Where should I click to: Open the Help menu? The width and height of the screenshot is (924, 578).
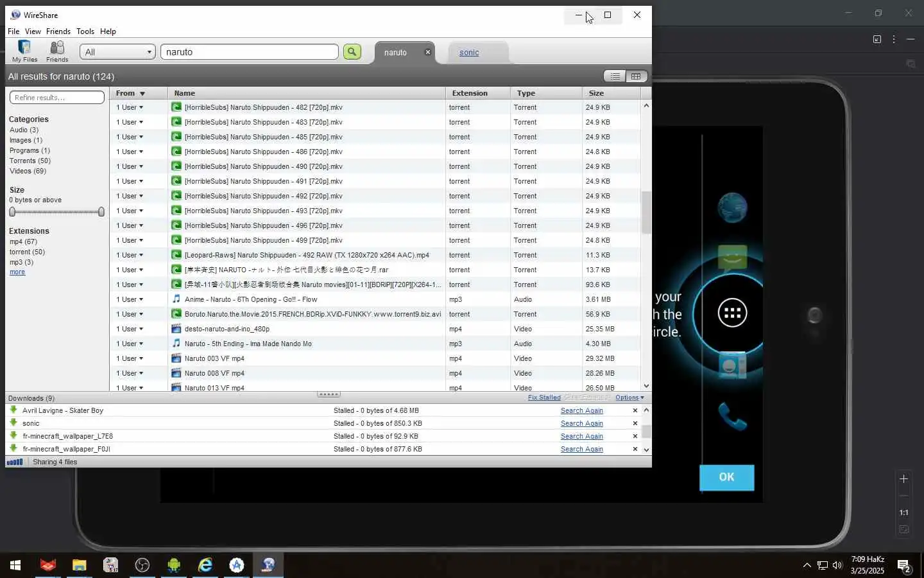click(x=108, y=31)
